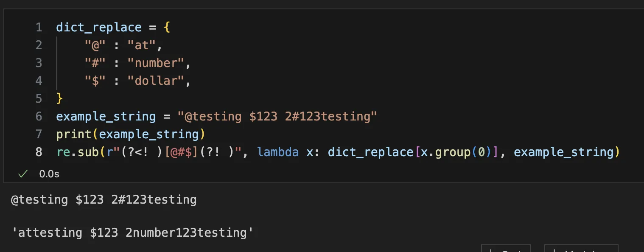This screenshot has height=252, width=644.
Task: Click x.group(0) in the lambda expression
Action: pyautogui.click(x=454, y=152)
